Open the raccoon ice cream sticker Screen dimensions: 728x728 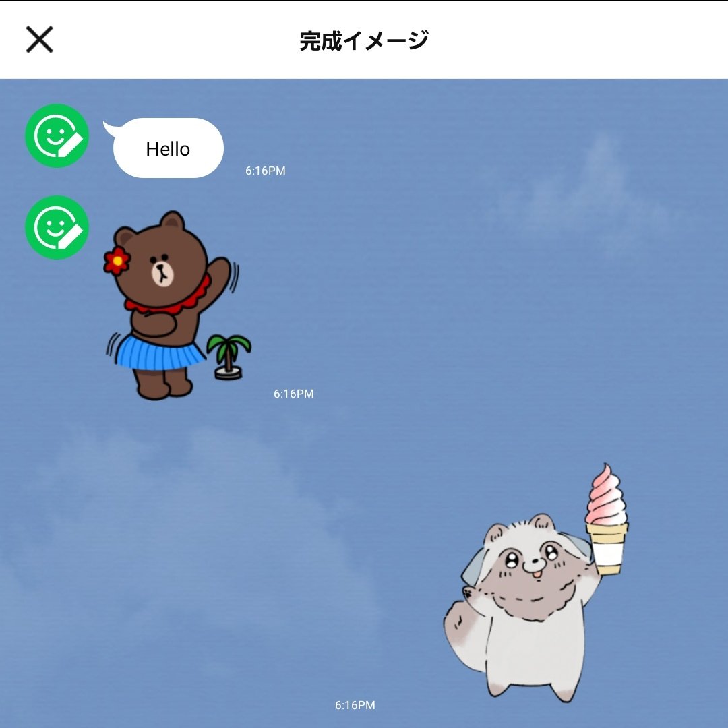[x=537, y=582]
